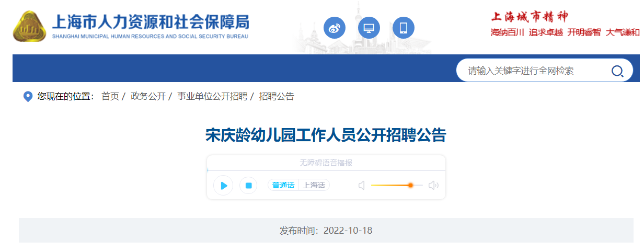Open the Weibo icon link
This screenshot has height=252, width=644.
[335, 28]
